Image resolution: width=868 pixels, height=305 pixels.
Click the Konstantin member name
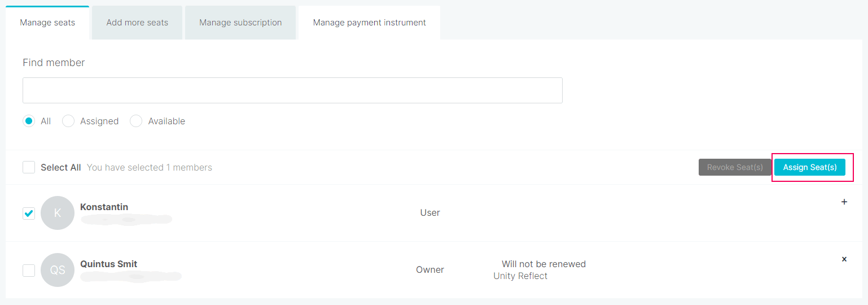click(x=104, y=207)
